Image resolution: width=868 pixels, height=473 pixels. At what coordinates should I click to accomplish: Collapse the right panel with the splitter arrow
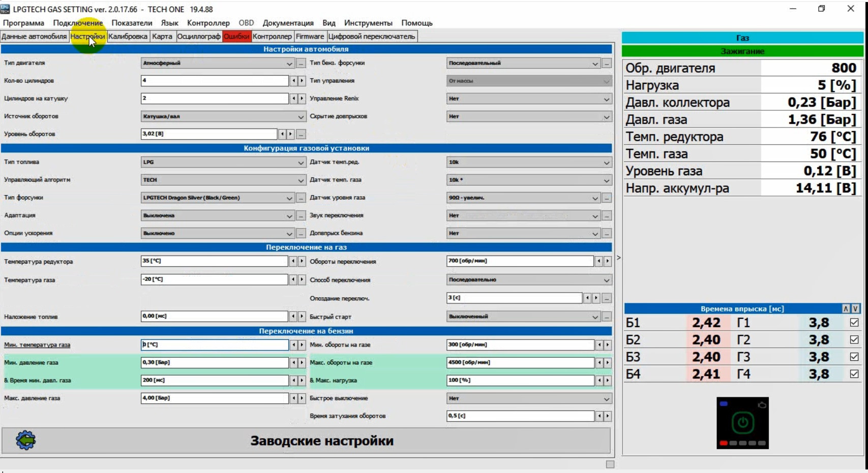[x=618, y=258]
